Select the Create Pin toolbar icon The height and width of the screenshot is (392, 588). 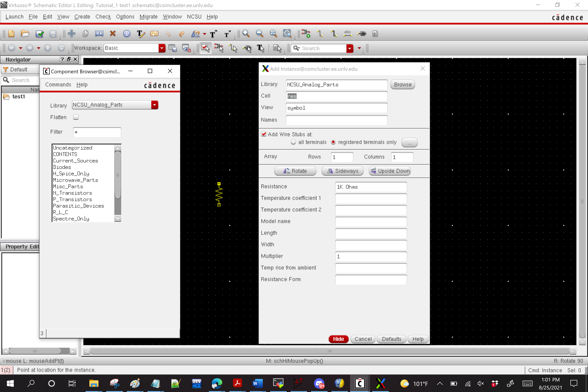(x=362, y=34)
